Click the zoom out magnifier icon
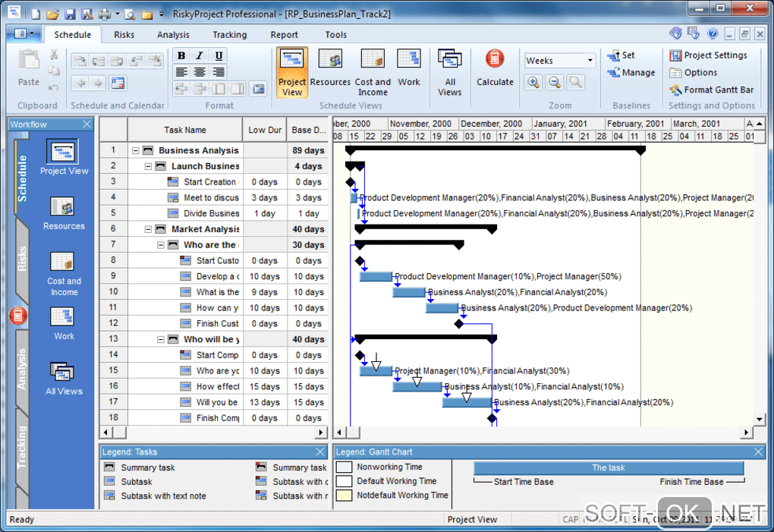The width and height of the screenshot is (774, 532). pos(555,82)
